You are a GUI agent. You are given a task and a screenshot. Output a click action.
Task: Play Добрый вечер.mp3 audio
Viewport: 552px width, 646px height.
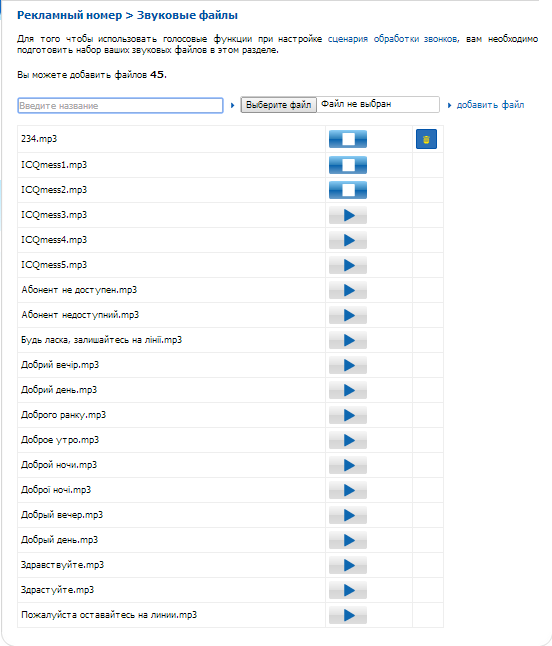tap(348, 515)
